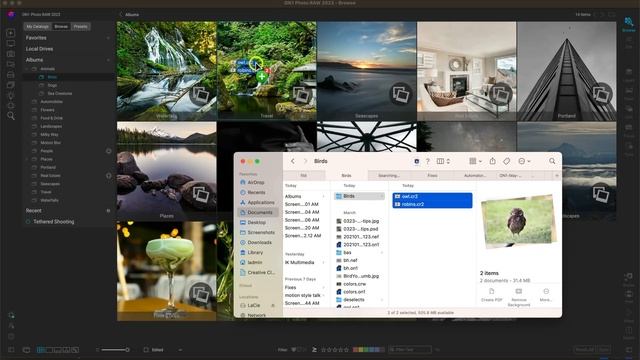Screen dimensions: 640x360
Task: Switch to the Browse tab in ON1
Action: point(61,27)
